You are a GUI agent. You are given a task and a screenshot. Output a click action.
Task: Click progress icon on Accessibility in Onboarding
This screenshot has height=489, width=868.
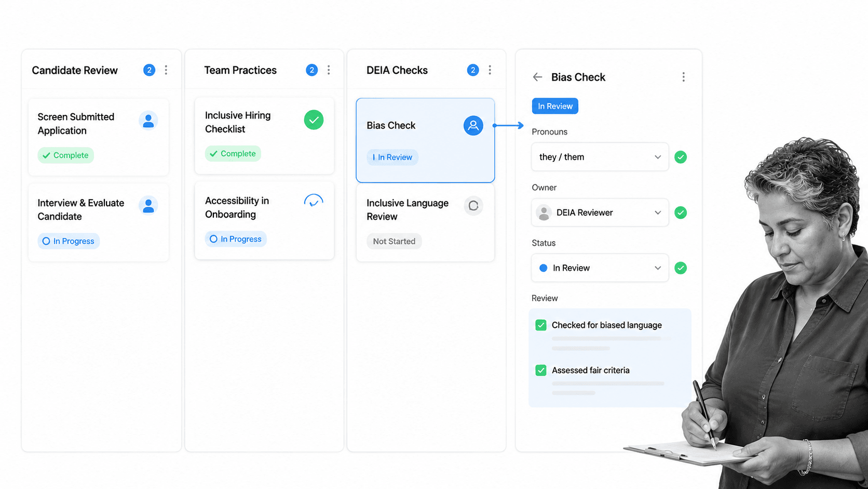click(314, 201)
